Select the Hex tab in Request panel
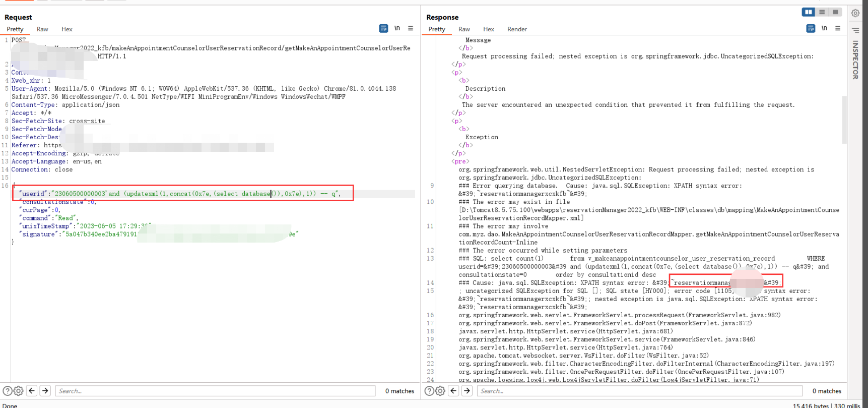 coord(67,29)
